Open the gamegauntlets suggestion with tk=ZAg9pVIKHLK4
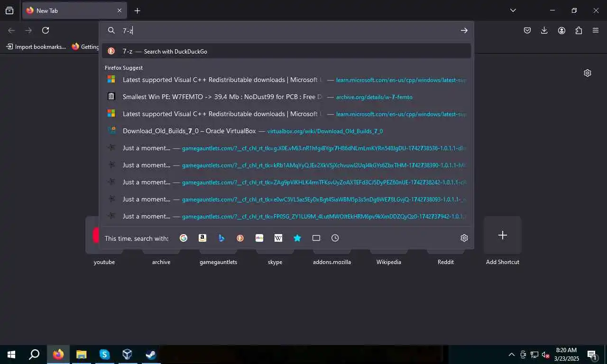Image resolution: width=607 pixels, height=364 pixels. click(286, 182)
